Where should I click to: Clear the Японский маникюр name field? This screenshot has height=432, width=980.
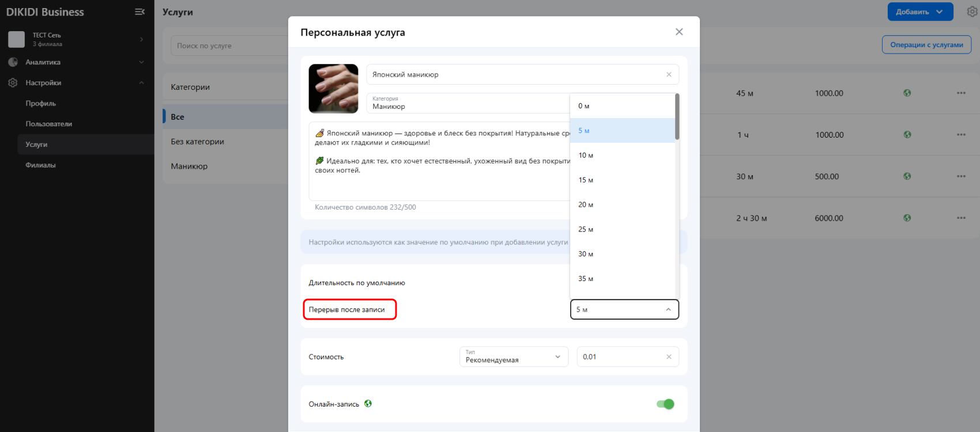tap(669, 74)
